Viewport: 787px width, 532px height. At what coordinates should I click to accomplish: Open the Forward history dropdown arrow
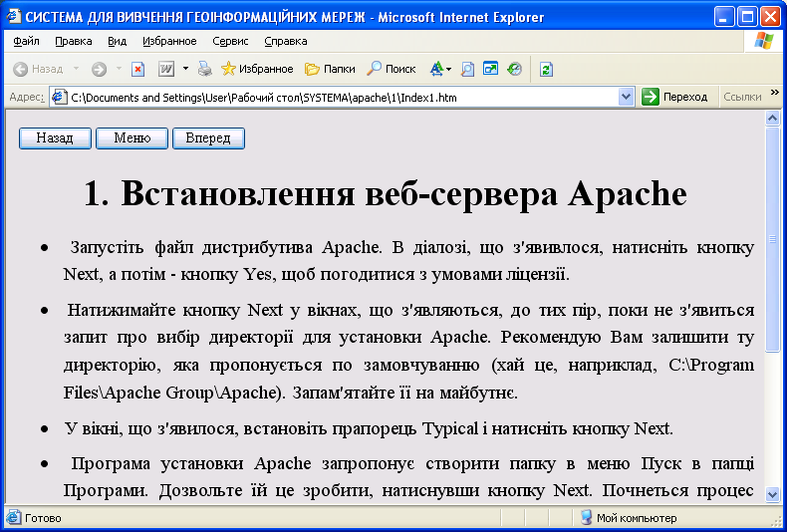click(119, 69)
